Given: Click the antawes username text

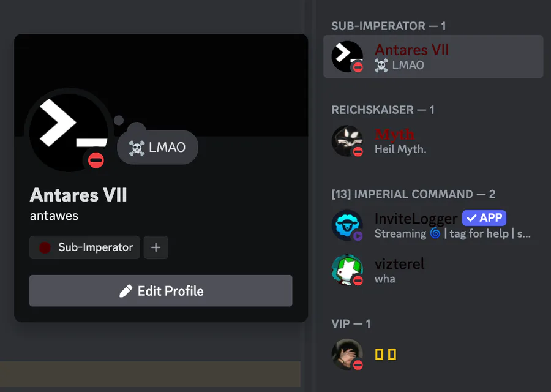Looking at the screenshot, I should pos(54,216).
